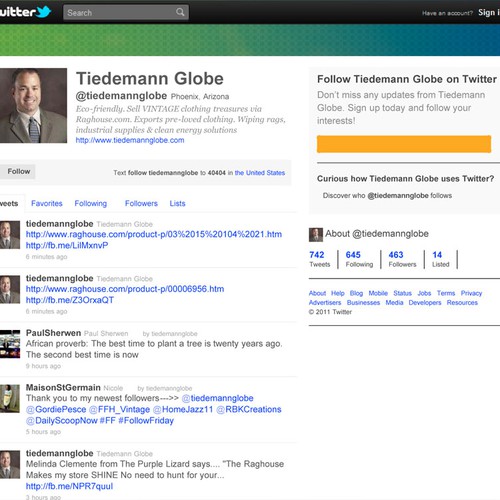Click '9 hours ago' timestamp

pyautogui.click(x=43, y=366)
